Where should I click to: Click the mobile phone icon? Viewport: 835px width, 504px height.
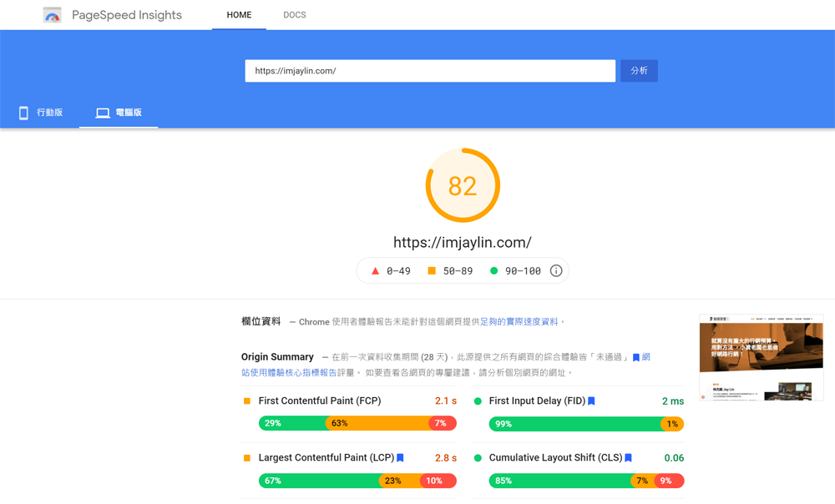[23, 113]
